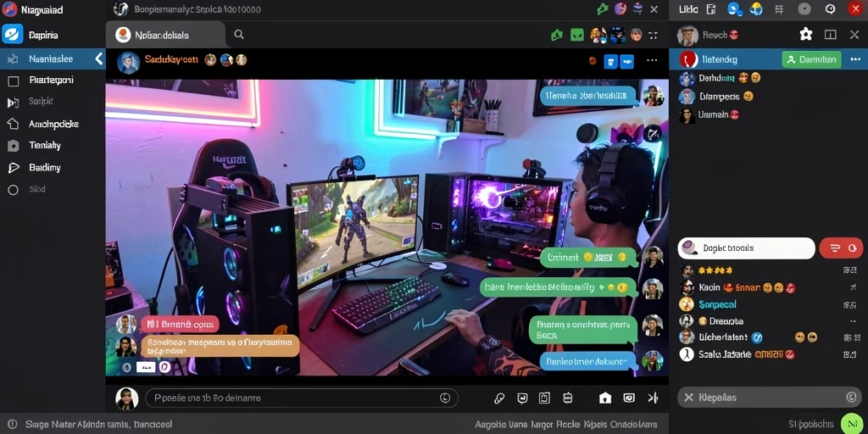Click the blue trash icon above video
This screenshot has height=434, width=868.
pyautogui.click(x=610, y=61)
